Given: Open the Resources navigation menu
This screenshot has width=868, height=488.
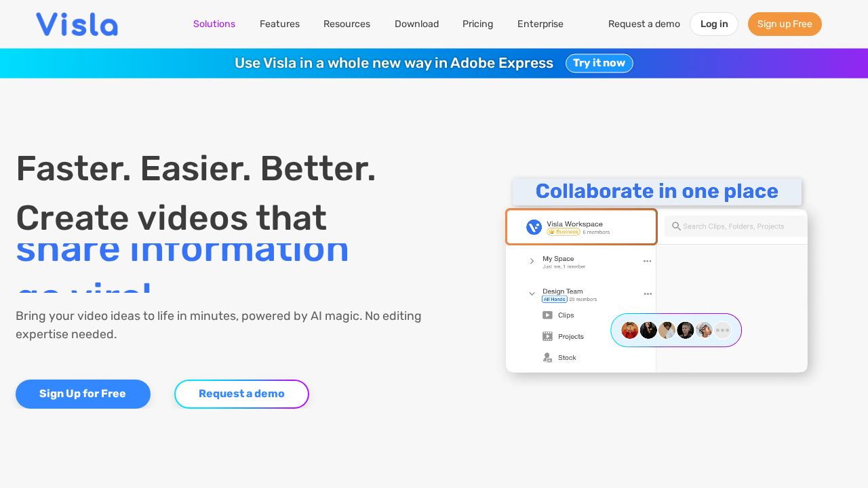Looking at the screenshot, I should point(347,24).
